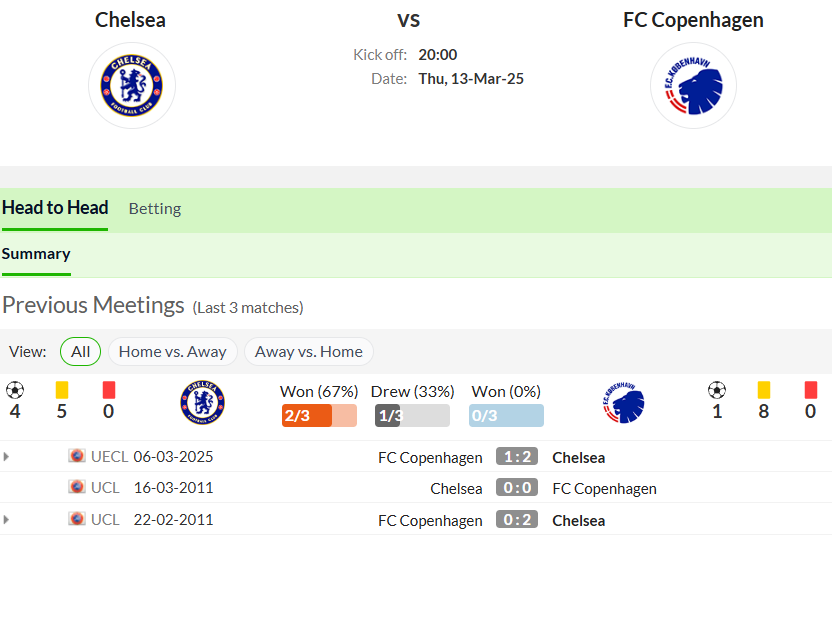Expand the 22-02-2011 UCL match row

[6, 519]
